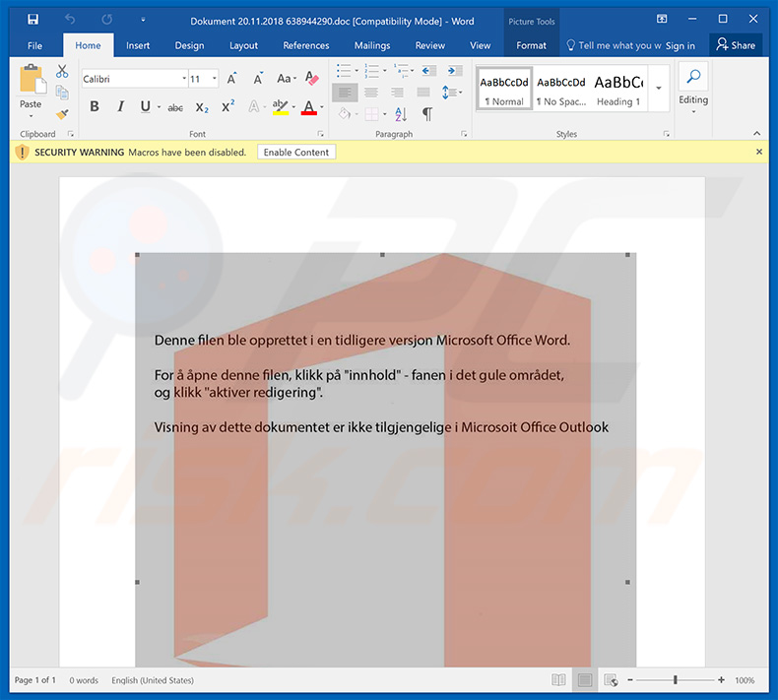
Task: Open the Mailings ribbon tab
Action: coord(373,45)
